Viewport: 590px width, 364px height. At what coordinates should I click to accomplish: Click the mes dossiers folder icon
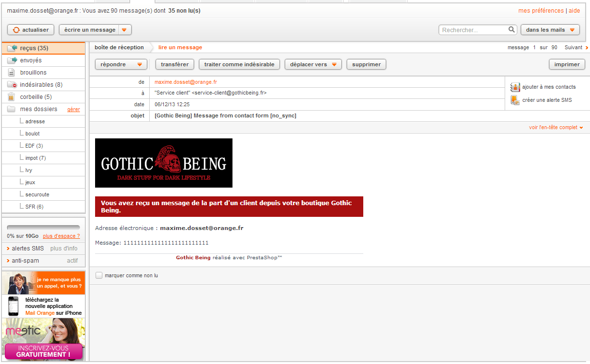click(11, 109)
